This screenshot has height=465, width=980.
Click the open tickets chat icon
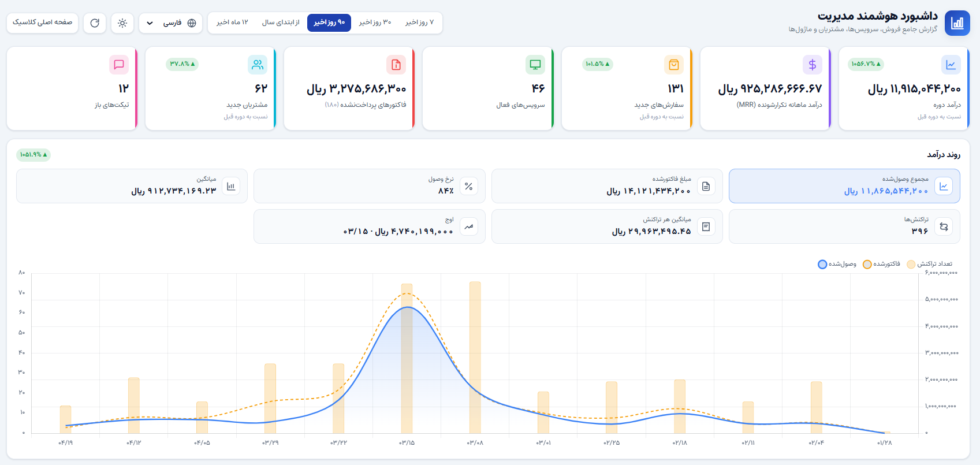point(119,65)
